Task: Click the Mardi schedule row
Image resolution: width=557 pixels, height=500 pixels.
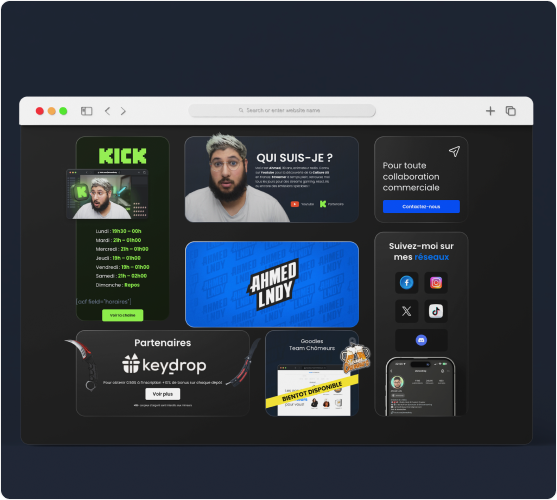Action: coord(118,240)
